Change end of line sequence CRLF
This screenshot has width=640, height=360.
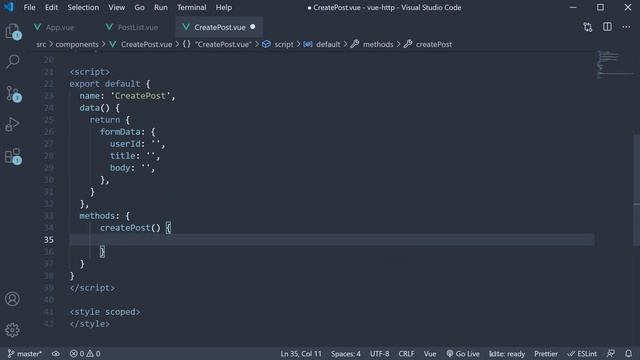[x=406, y=354]
